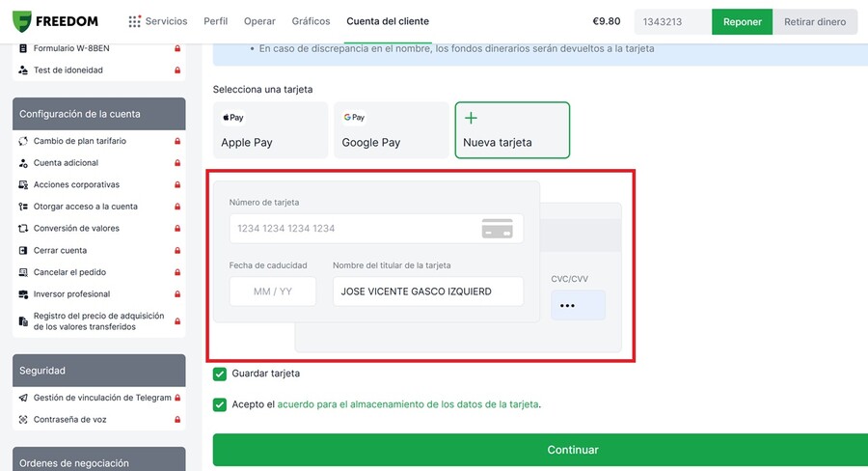Toggle the card data storage agreement checkbox

(220, 405)
